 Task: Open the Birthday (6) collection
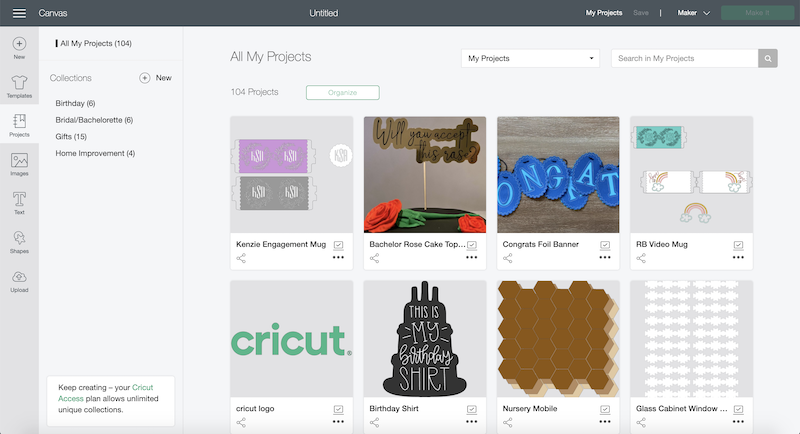click(x=76, y=103)
